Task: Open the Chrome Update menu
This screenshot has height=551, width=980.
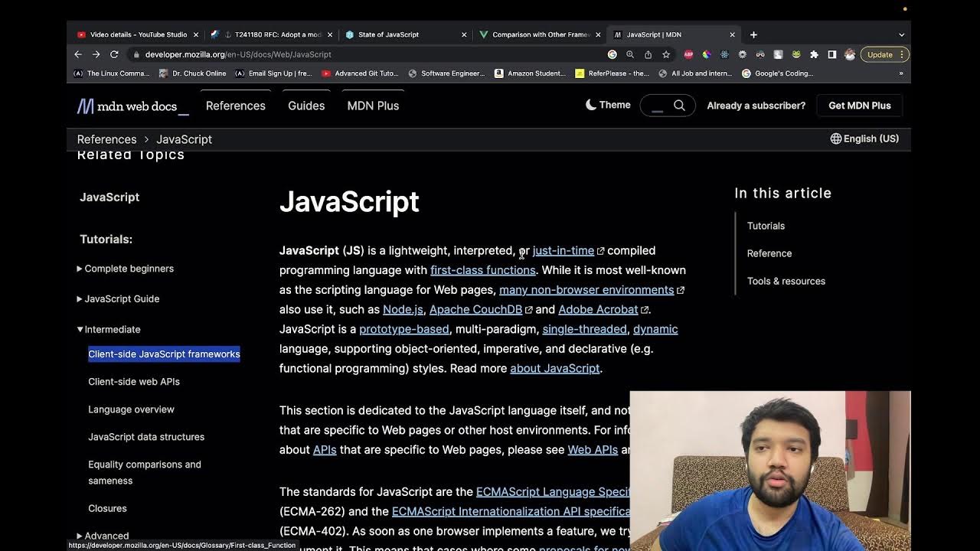Action: 886,54
